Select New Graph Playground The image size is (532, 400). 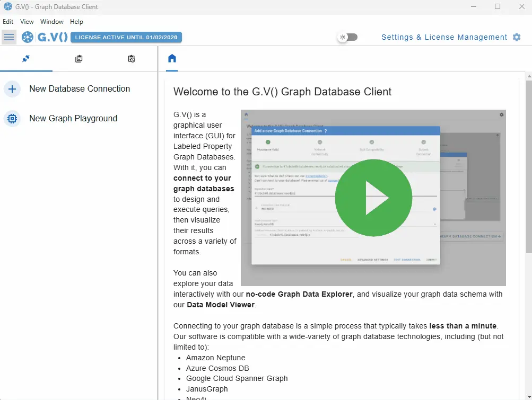tap(73, 119)
